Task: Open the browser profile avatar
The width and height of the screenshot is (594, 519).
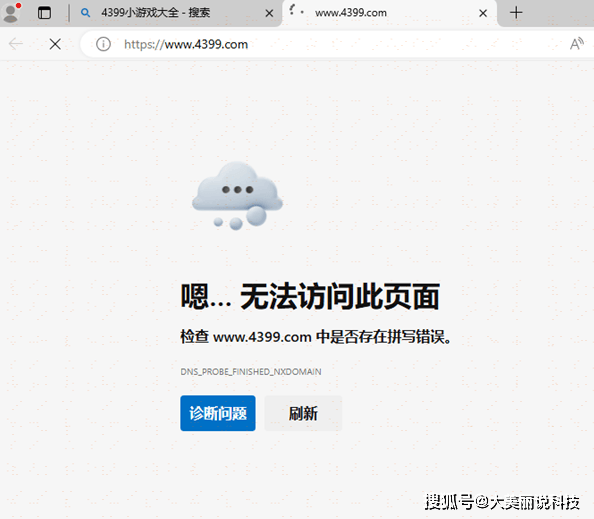Action: (11, 13)
